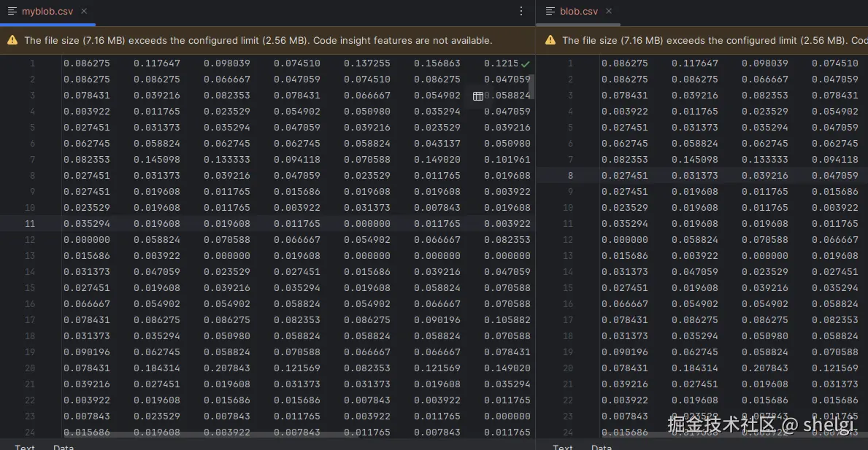Click value 0.000000 at start of blob.csv line 12
This screenshot has width=868, height=450.
click(x=624, y=240)
